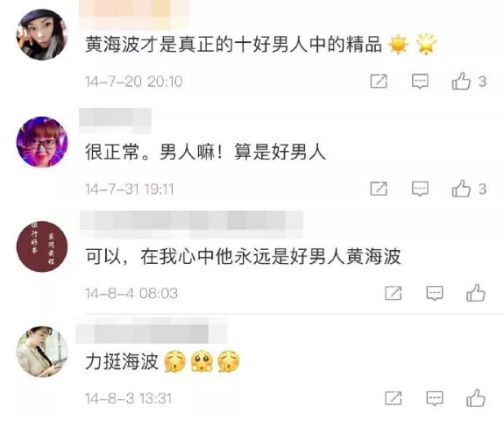Repost the 14-7-20 20:10 comment

[x=379, y=81]
